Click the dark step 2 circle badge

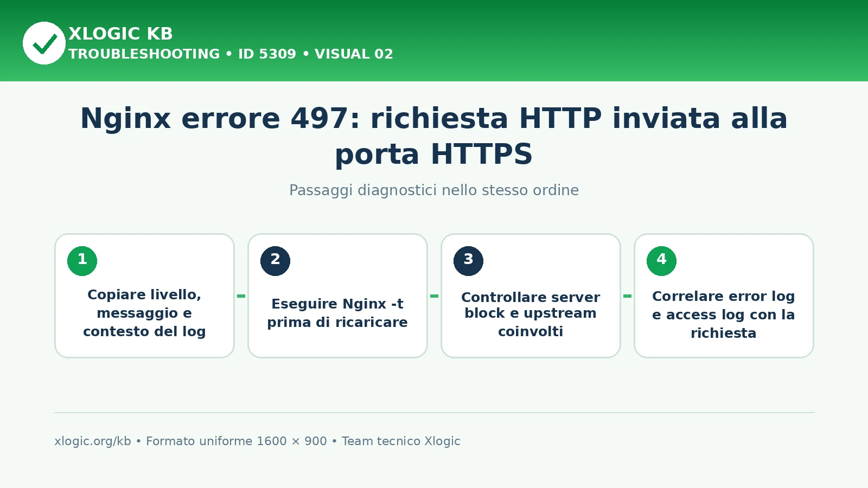click(275, 261)
